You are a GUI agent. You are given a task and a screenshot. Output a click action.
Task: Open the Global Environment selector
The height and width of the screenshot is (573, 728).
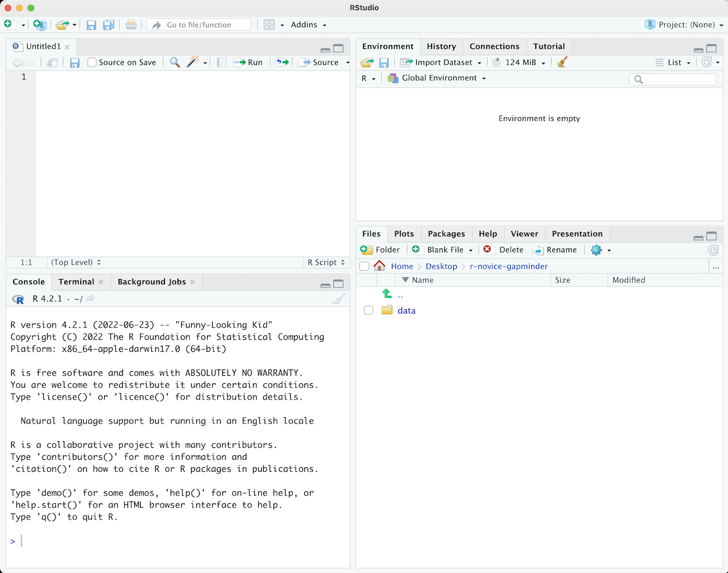pyautogui.click(x=437, y=78)
